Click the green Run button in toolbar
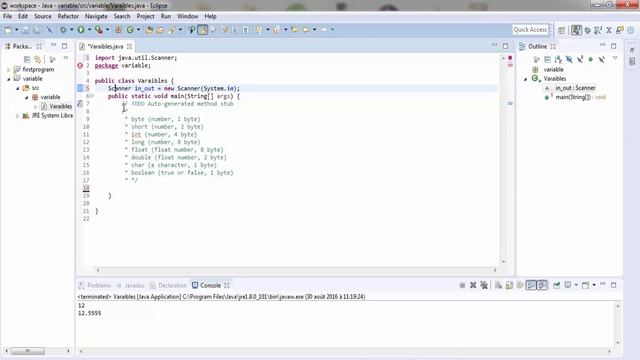The width and height of the screenshot is (640, 360). point(81,30)
